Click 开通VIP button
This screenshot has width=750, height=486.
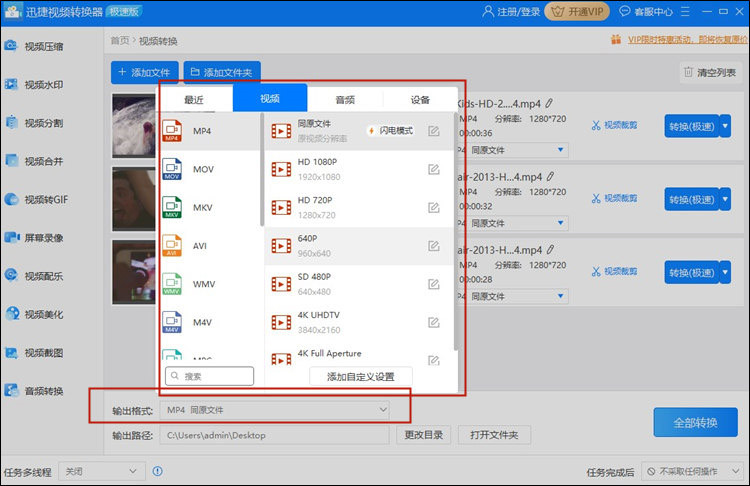[x=577, y=11]
